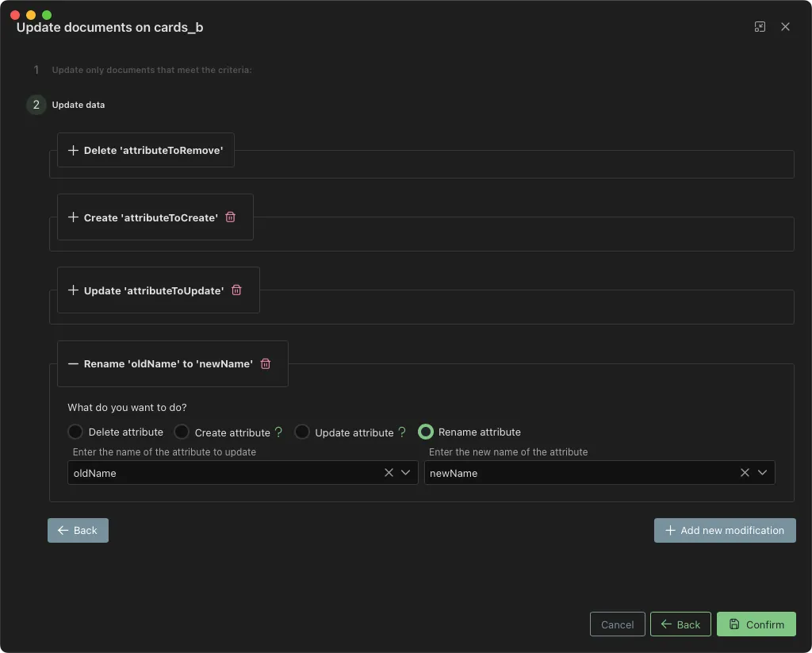Click inside the newName text field

click(579, 473)
